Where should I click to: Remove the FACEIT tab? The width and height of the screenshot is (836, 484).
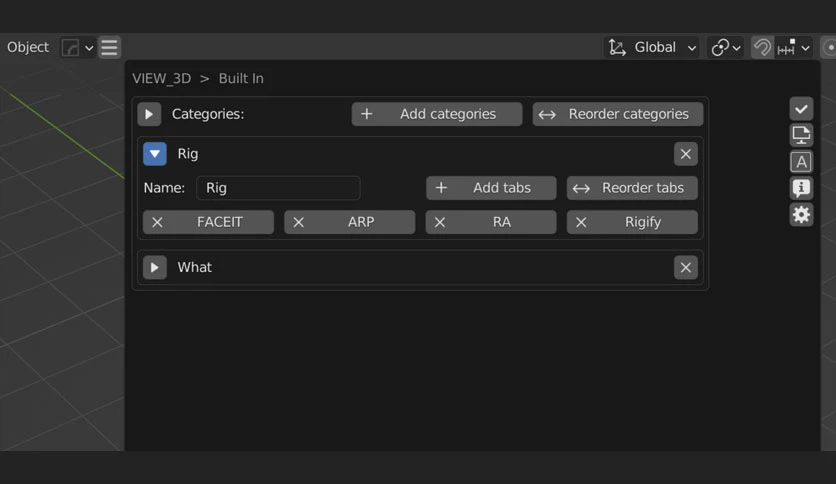208,222
